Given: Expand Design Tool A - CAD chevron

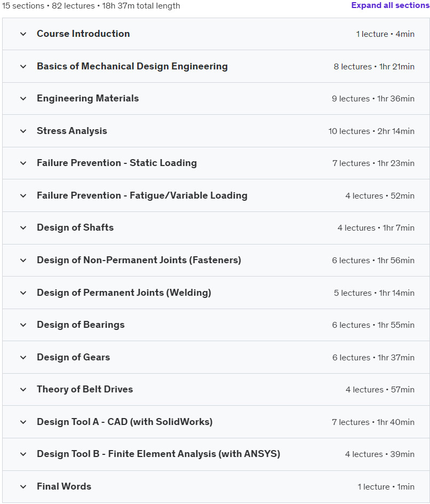Looking at the screenshot, I should [23, 422].
